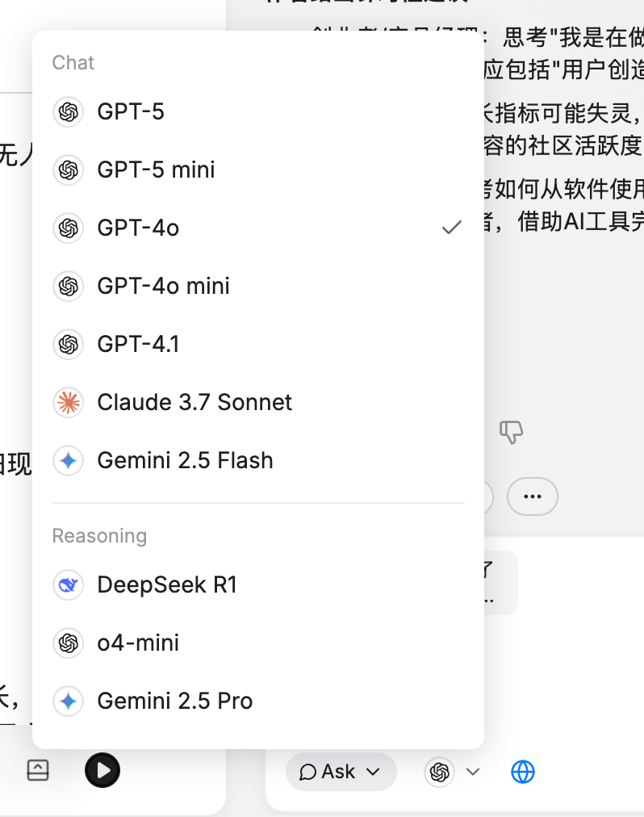644x817 pixels.
Task: Click the archive tray icon at bottom left
Action: [38, 770]
